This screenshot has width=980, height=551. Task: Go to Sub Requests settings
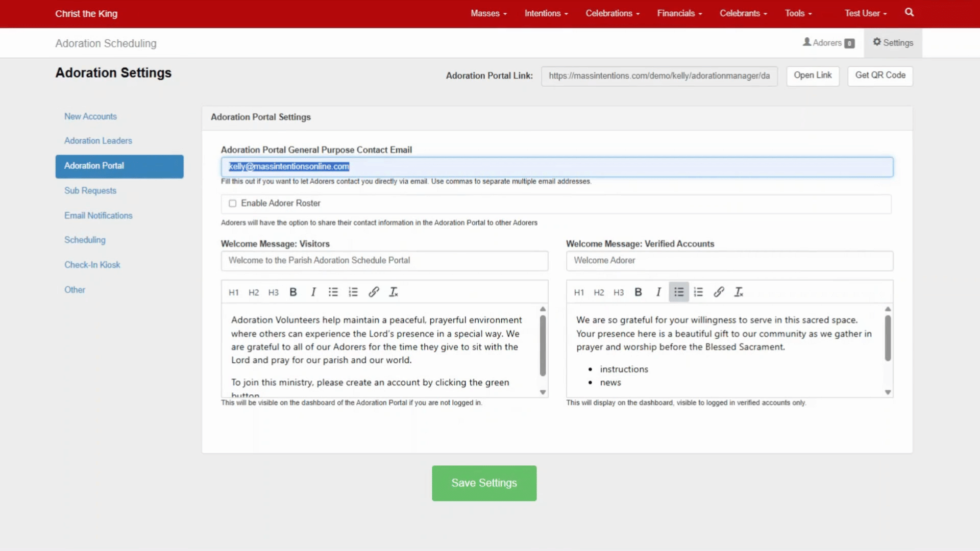click(90, 191)
